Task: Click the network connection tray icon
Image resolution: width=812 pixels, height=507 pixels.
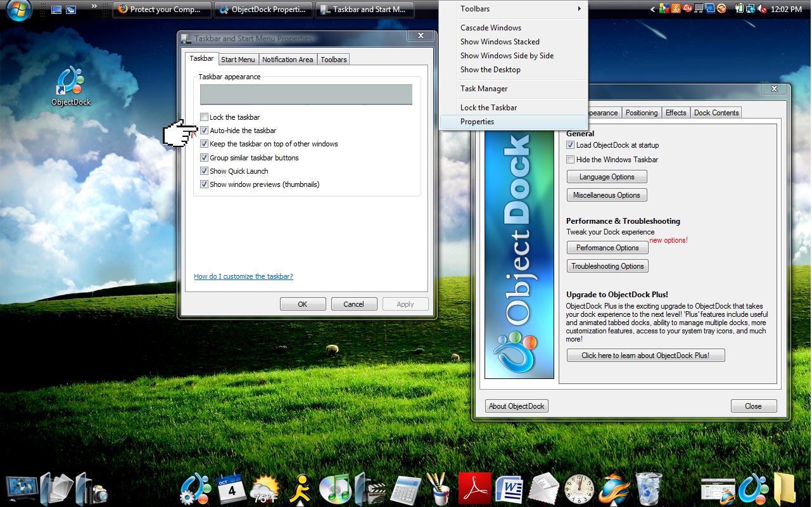Action: coord(751,9)
